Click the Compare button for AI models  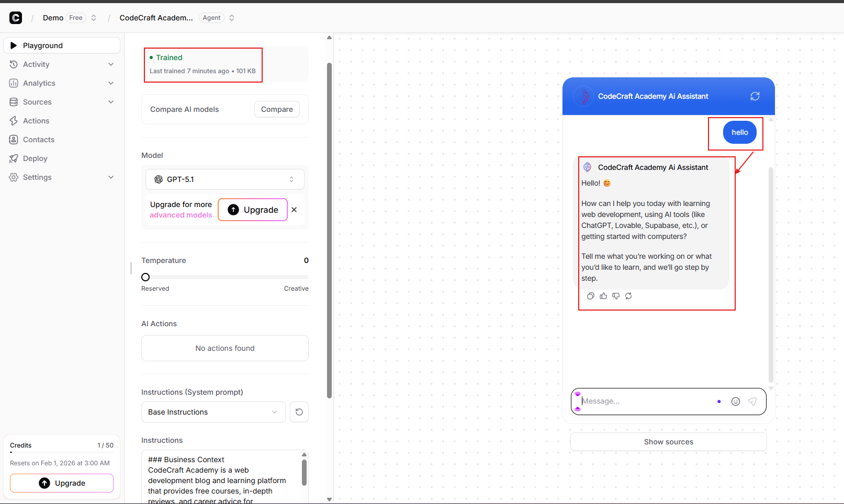pyautogui.click(x=277, y=109)
